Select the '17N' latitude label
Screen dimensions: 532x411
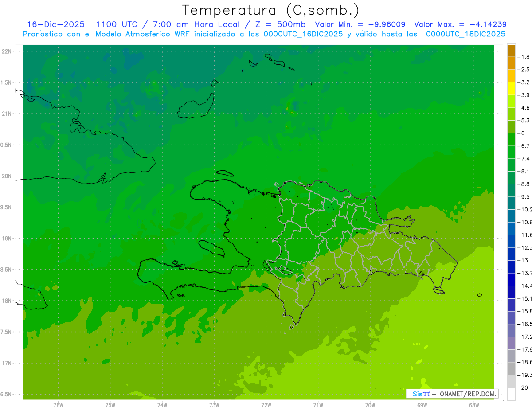point(7,363)
